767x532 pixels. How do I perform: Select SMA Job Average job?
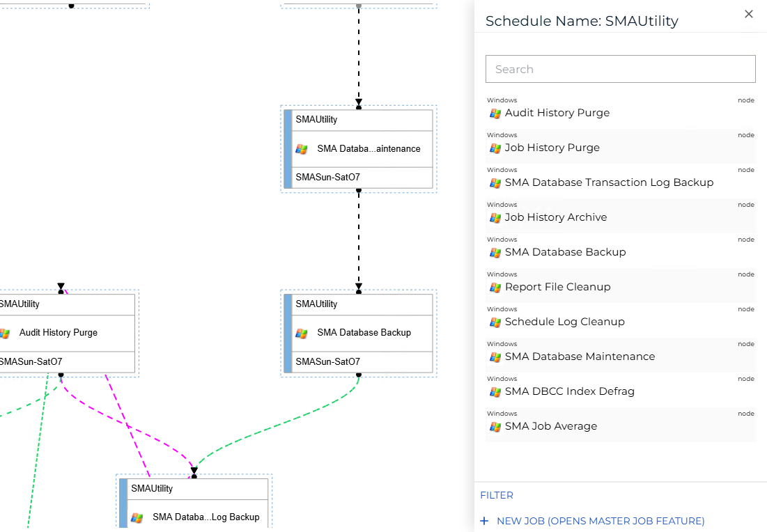(620, 425)
